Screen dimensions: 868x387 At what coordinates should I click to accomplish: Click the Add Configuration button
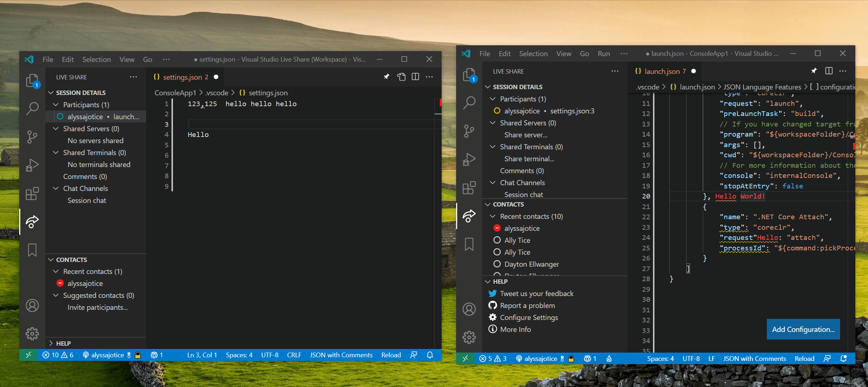[803, 329]
